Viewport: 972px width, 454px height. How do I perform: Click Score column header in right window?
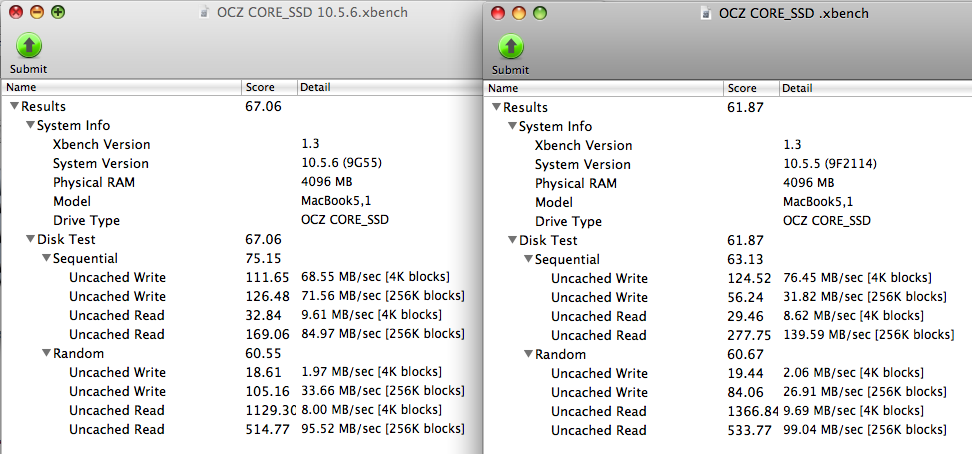click(x=751, y=89)
